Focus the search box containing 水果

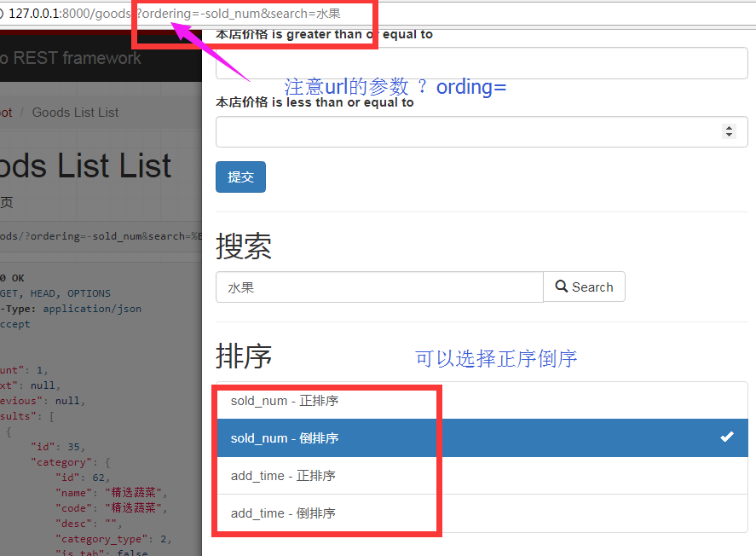click(x=378, y=287)
